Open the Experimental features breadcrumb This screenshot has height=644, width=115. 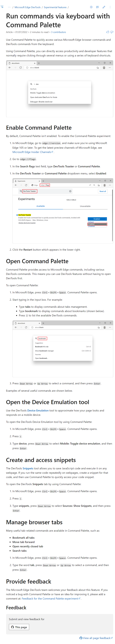pos(55,7)
